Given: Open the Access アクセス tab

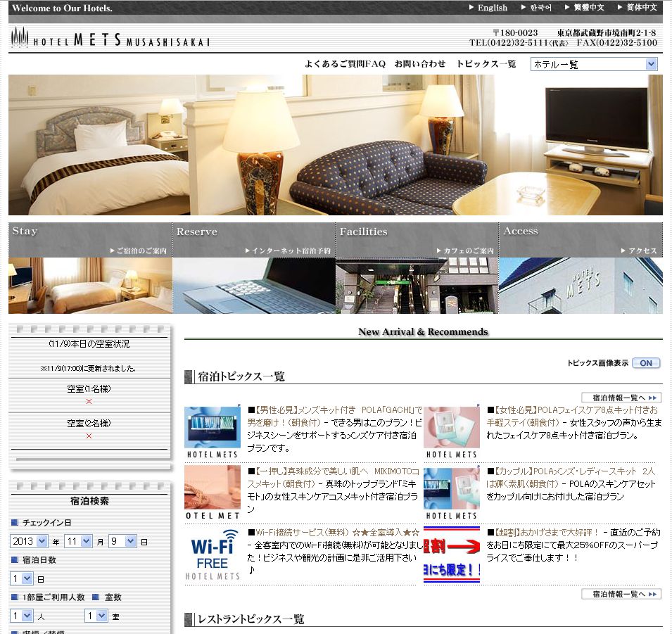Looking at the screenshot, I should 581,240.
